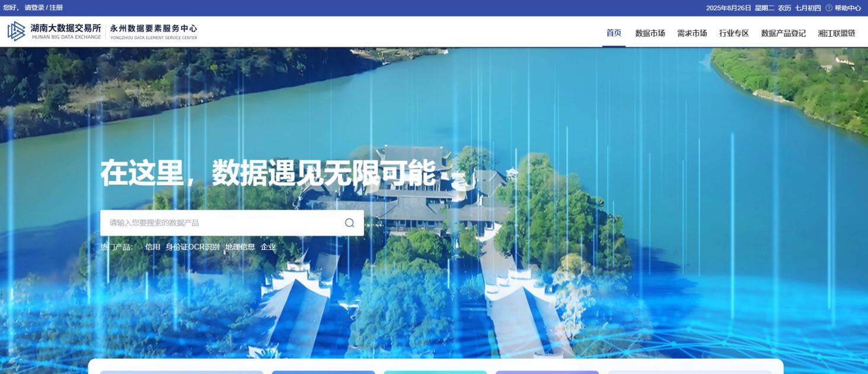This screenshot has width=868, height=374.
Task: Open the 湘江联盟链 navigation item
Action: (x=837, y=33)
